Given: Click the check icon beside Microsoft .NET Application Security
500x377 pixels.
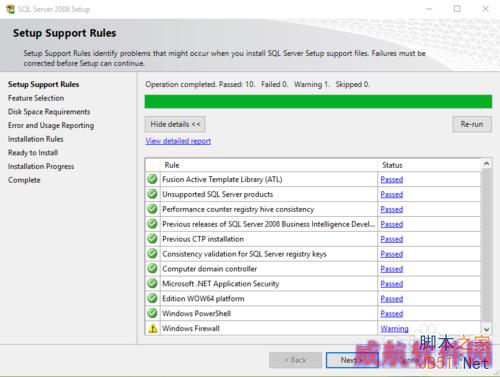Looking at the screenshot, I should point(152,283).
